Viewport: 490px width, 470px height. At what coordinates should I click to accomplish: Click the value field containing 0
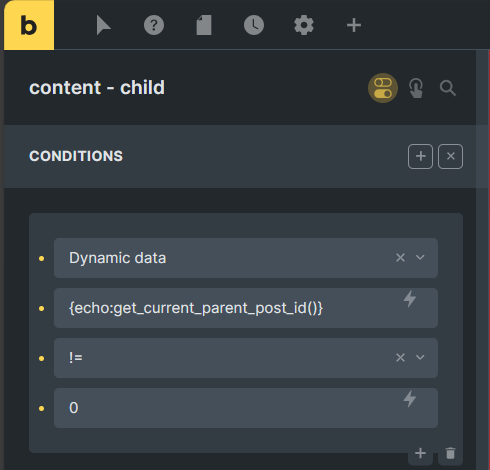(246, 408)
